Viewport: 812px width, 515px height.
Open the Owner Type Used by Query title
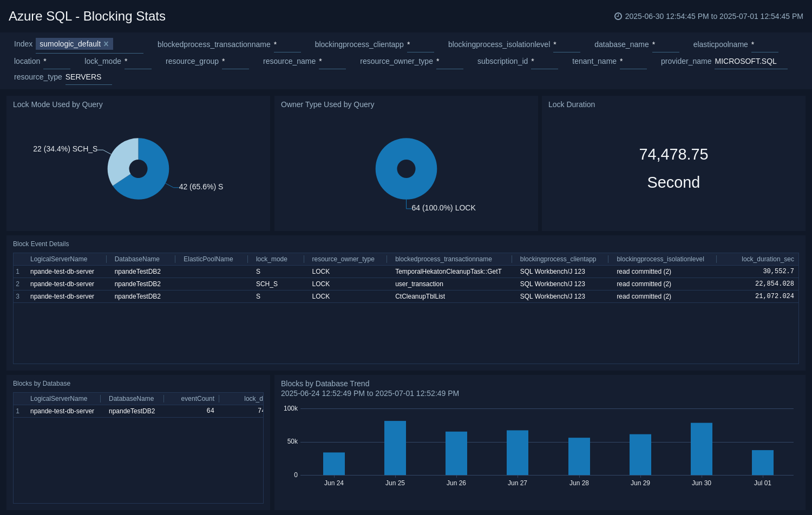[328, 104]
